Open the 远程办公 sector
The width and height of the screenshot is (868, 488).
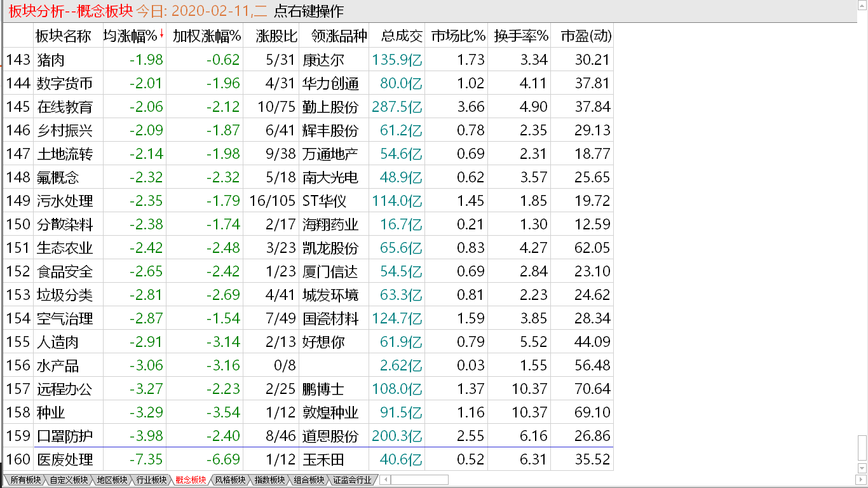pyautogui.click(x=65, y=389)
